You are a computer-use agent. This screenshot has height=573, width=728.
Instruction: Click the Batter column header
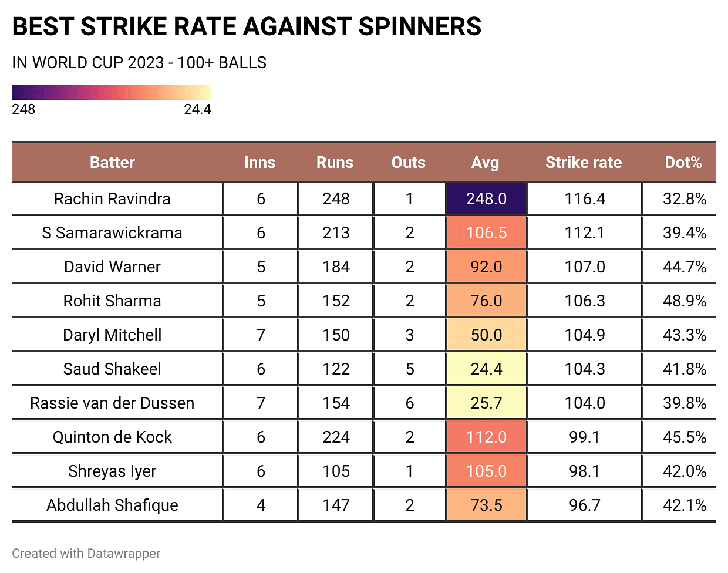[112, 163]
